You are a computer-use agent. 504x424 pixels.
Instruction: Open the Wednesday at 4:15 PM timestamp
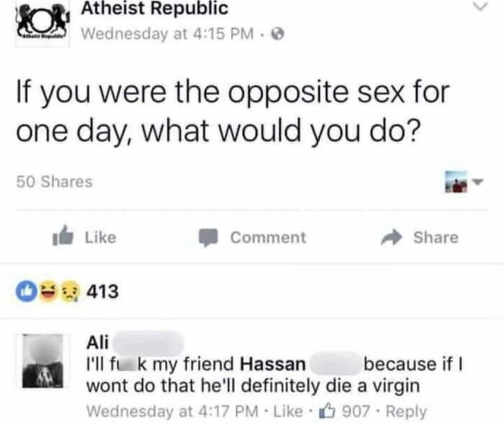pyautogui.click(x=167, y=34)
